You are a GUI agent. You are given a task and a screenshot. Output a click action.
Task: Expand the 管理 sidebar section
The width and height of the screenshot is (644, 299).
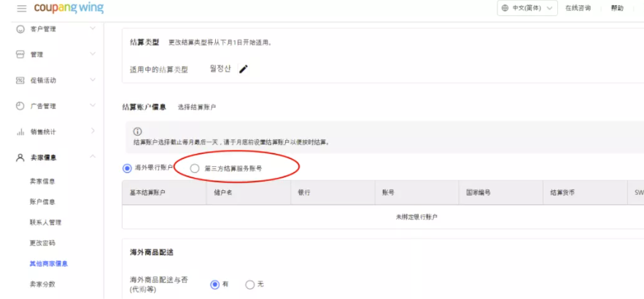coord(92,55)
